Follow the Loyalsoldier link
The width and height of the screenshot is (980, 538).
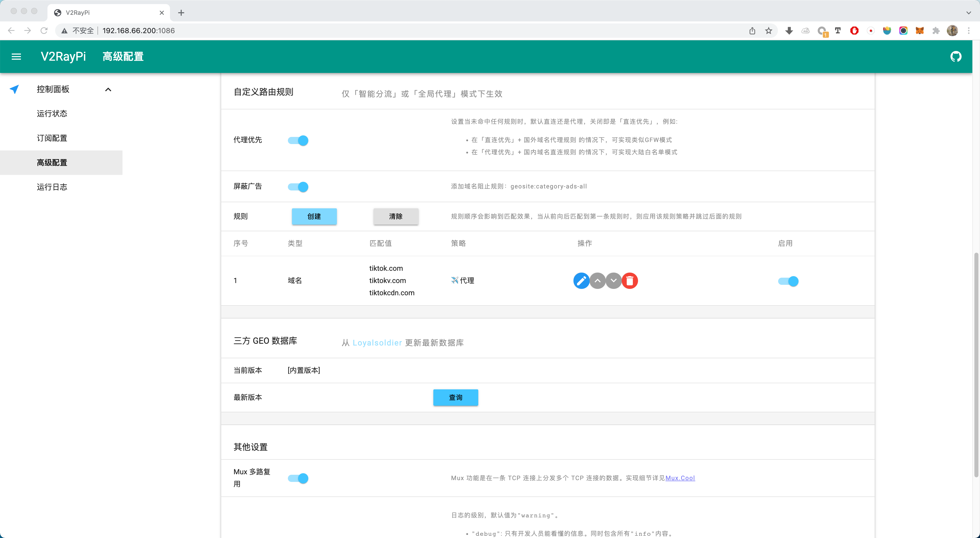tap(377, 343)
